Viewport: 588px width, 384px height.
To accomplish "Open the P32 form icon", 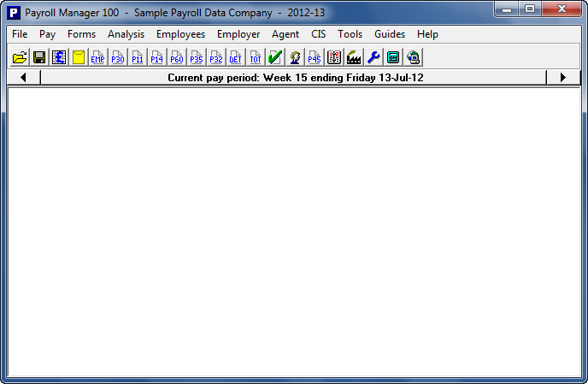I will coord(216,57).
